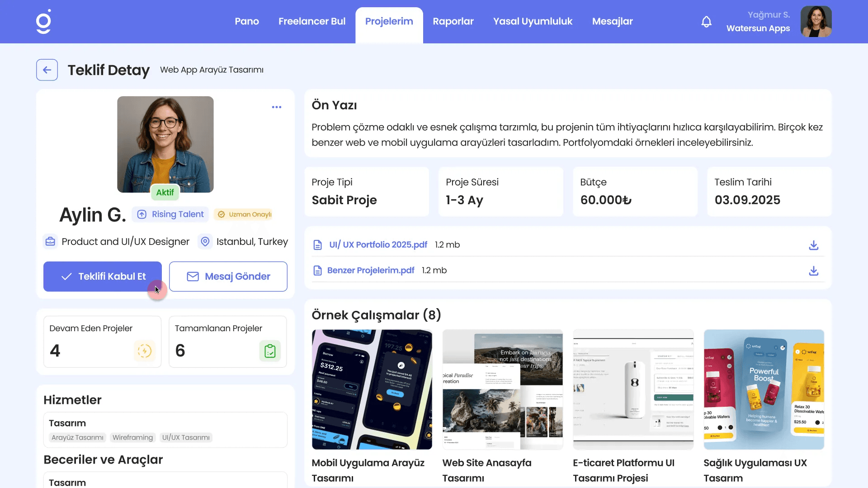Click the Mesaj Gönder button
Viewport: 868px width, 488px height.
[x=228, y=277]
